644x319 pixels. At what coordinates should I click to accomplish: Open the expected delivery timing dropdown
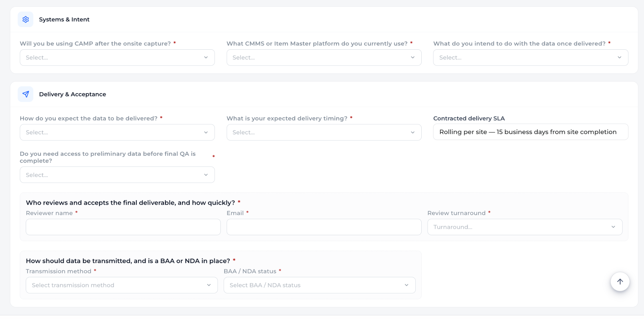[x=324, y=132]
